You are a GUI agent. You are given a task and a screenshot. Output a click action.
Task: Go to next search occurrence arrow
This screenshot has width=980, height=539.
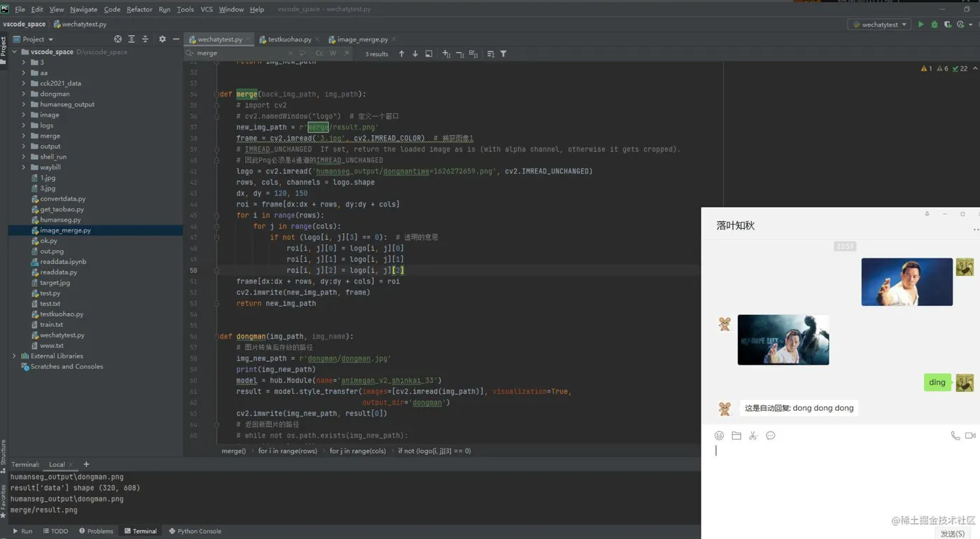415,54
